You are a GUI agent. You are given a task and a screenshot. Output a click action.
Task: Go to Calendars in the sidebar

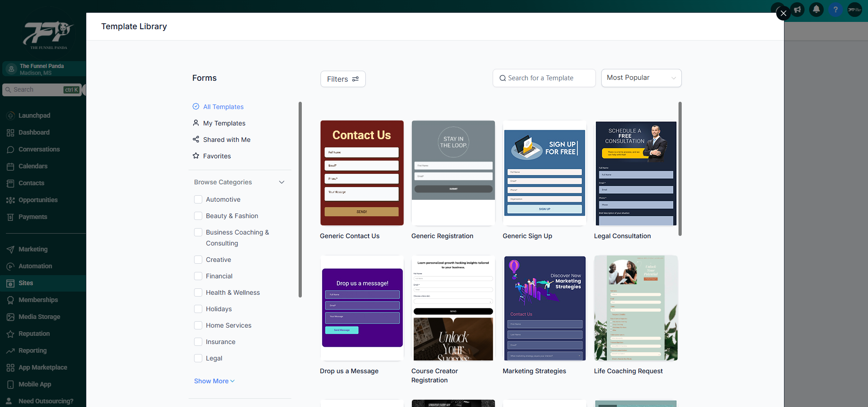[33, 166]
